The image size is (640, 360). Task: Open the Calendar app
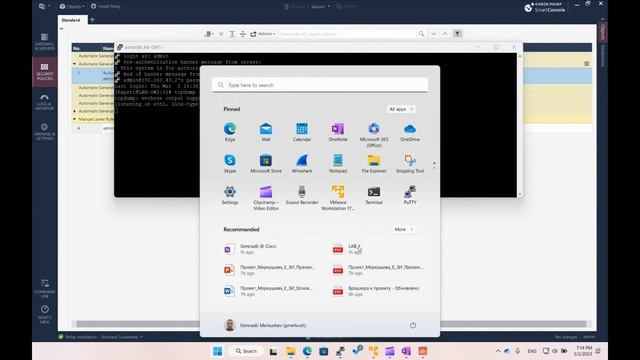tap(302, 132)
